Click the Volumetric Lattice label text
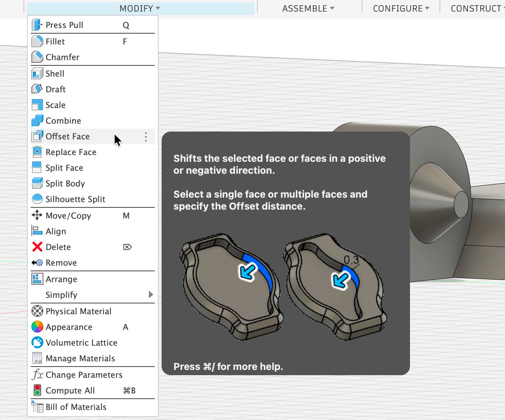Screen dimensions: 505x420 [82, 343]
